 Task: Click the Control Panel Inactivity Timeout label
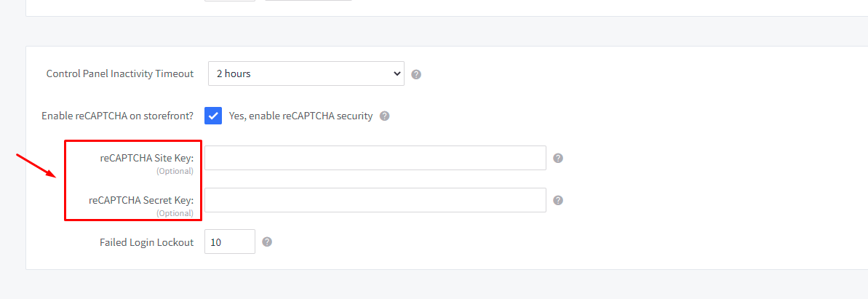(x=120, y=73)
